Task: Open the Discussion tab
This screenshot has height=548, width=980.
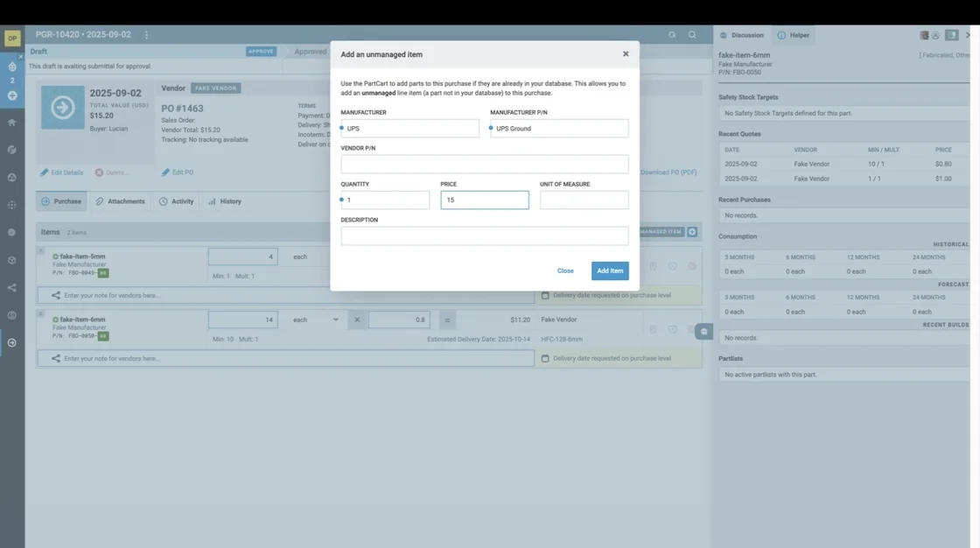Action: coord(741,35)
